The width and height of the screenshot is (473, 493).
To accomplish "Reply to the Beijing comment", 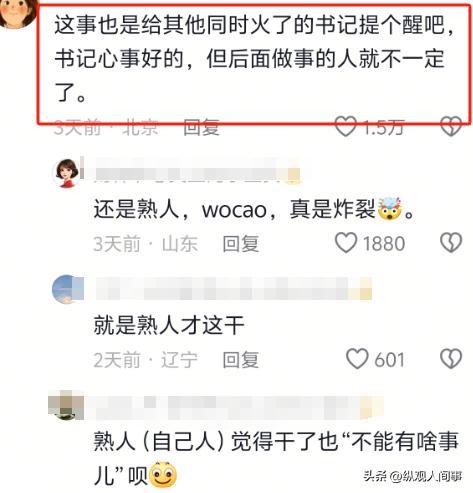I will click(201, 127).
